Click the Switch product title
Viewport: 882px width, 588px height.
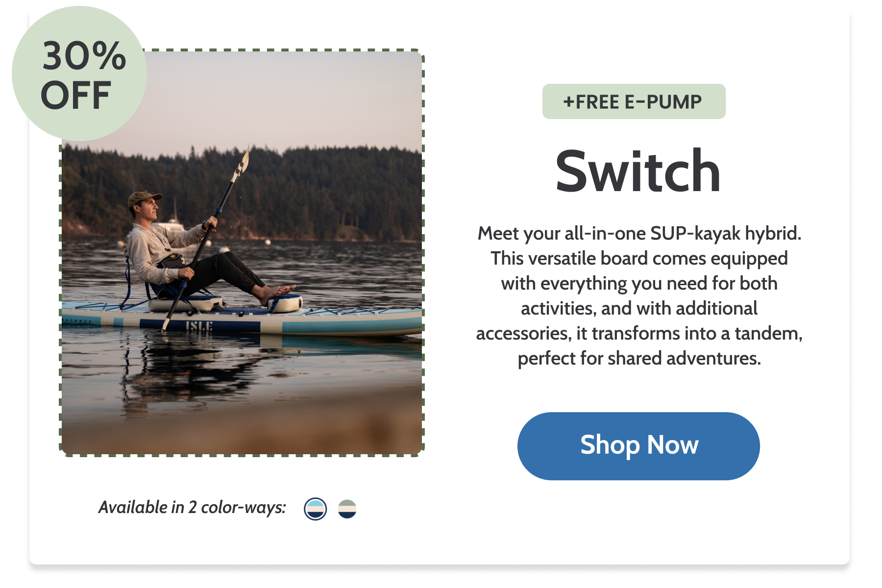pos(638,171)
